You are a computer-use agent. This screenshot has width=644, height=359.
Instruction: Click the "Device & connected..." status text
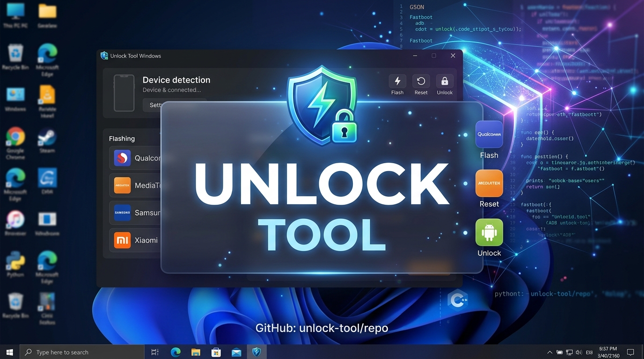[172, 90]
